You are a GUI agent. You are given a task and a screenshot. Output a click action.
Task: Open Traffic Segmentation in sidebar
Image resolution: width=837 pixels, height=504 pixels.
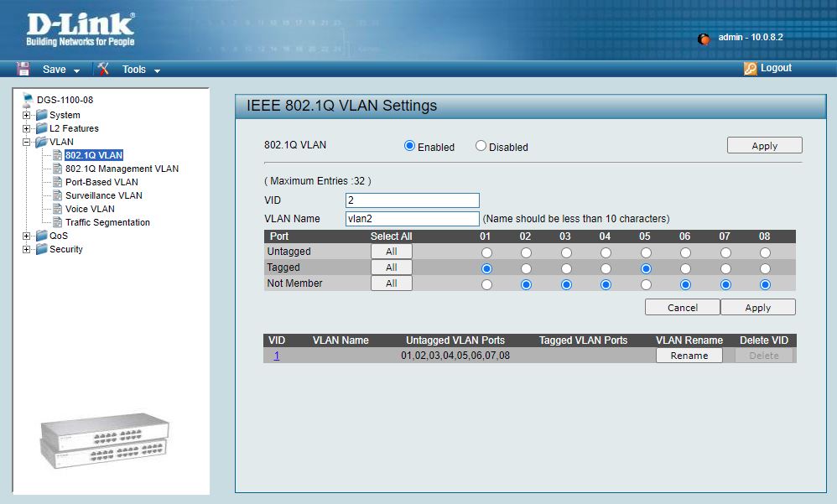click(x=107, y=222)
